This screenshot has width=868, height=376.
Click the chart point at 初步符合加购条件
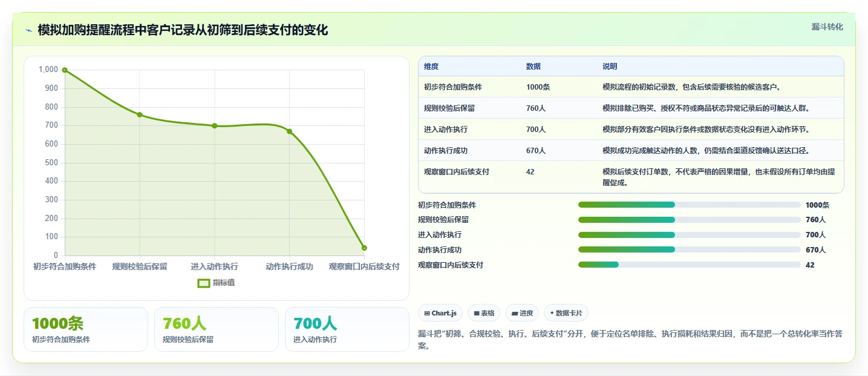(x=65, y=70)
